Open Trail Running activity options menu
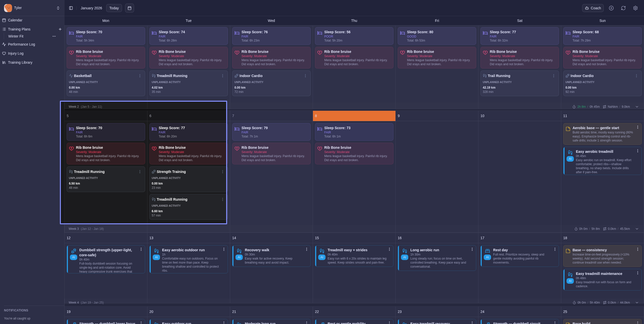The image size is (644, 324). (554, 76)
